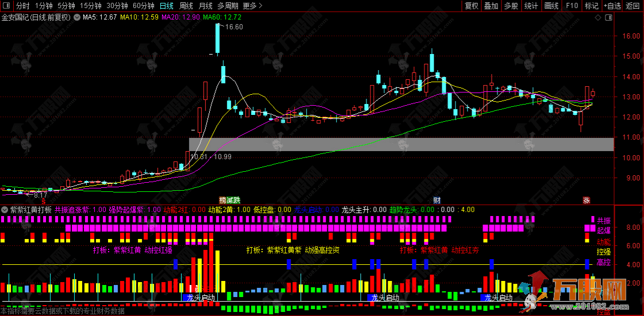Click the MA60: 12.72 label
This screenshot has height=316, width=644.
(222, 17)
